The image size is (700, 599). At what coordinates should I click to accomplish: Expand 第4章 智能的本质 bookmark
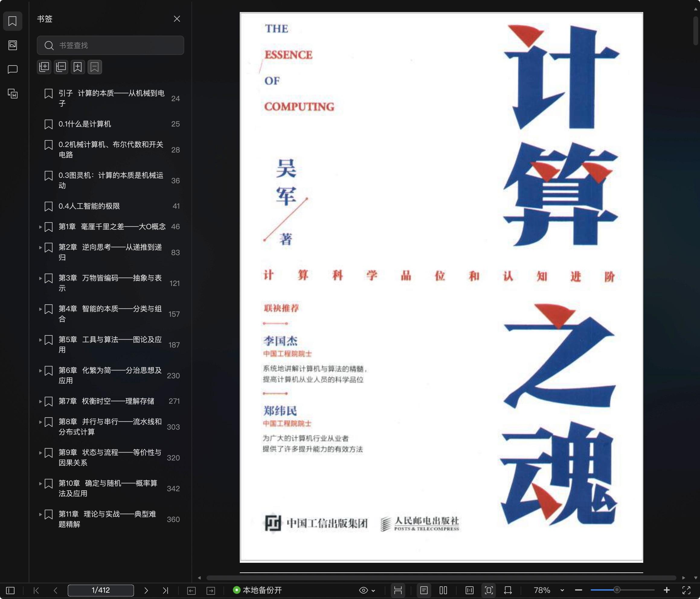click(x=40, y=309)
